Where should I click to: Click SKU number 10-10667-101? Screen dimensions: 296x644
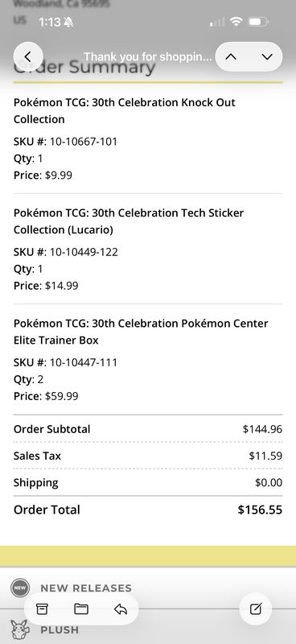click(x=84, y=142)
